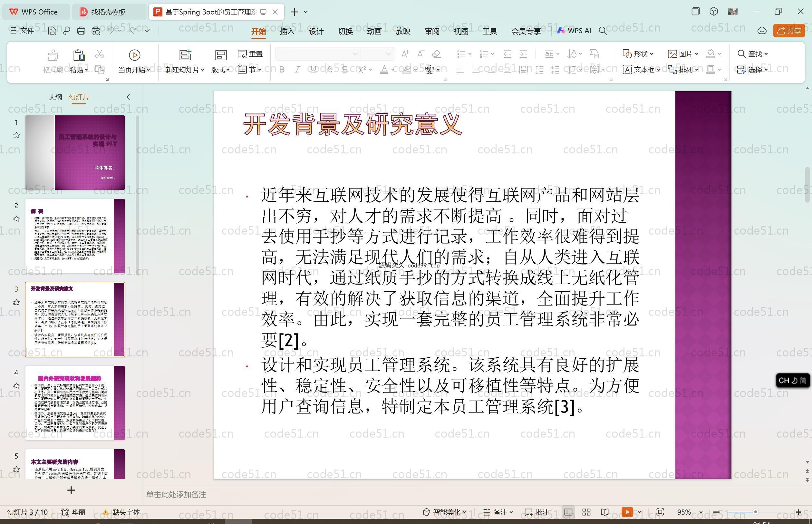Click the Redo arrow icon
Screen dimensions: 812x524
(x=132, y=31)
